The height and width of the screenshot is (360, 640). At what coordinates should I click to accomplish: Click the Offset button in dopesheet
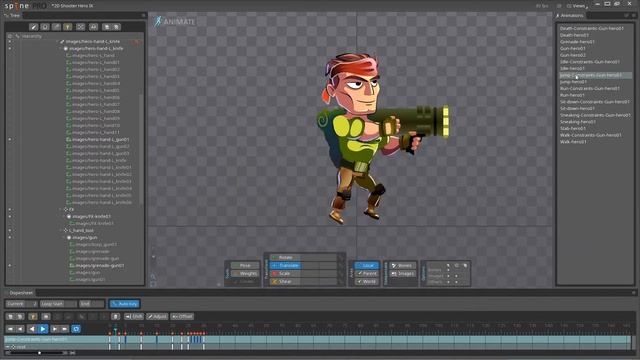pyautogui.click(x=182, y=316)
